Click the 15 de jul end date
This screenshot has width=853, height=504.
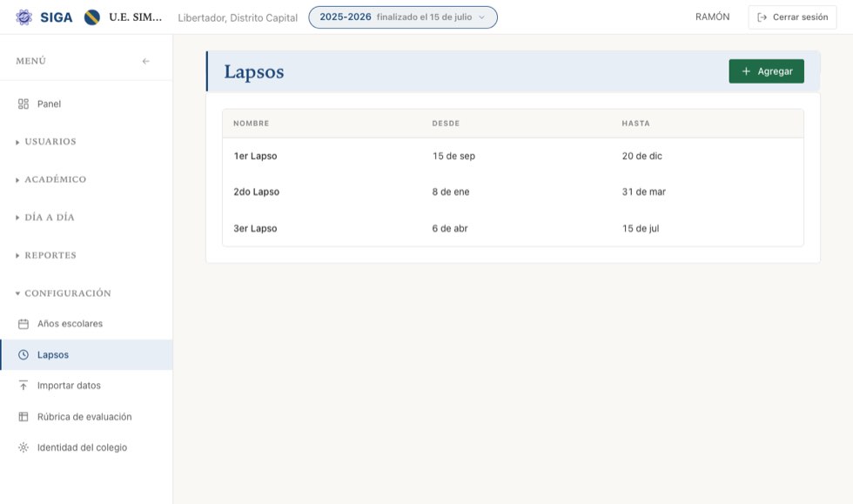(641, 229)
